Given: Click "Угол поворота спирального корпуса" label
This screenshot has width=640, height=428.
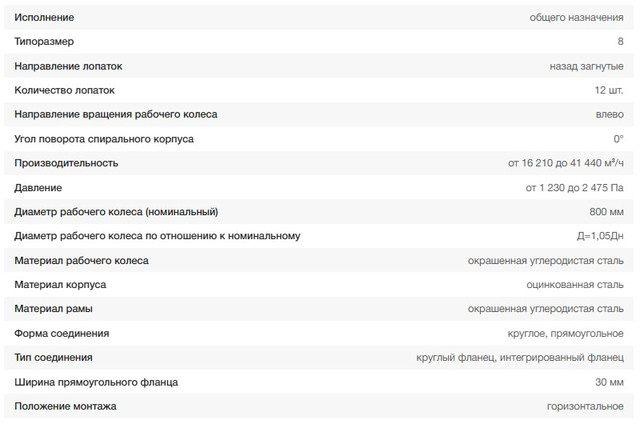Looking at the screenshot, I should [x=104, y=139].
